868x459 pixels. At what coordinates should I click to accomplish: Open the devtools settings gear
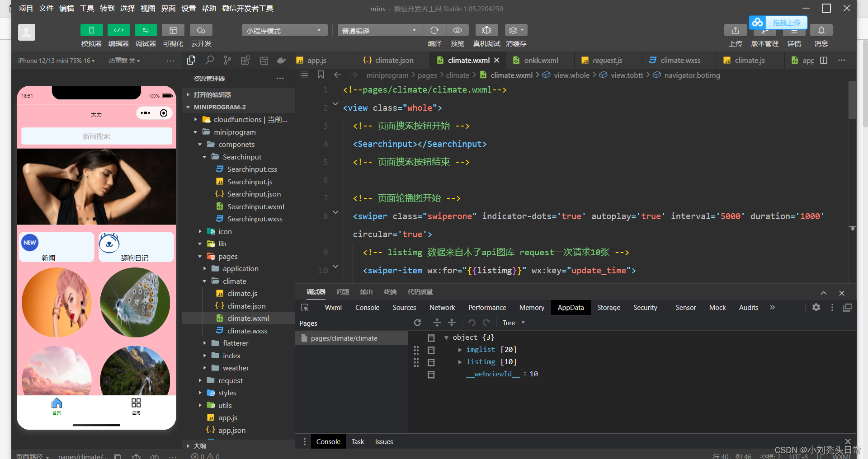[816, 307]
